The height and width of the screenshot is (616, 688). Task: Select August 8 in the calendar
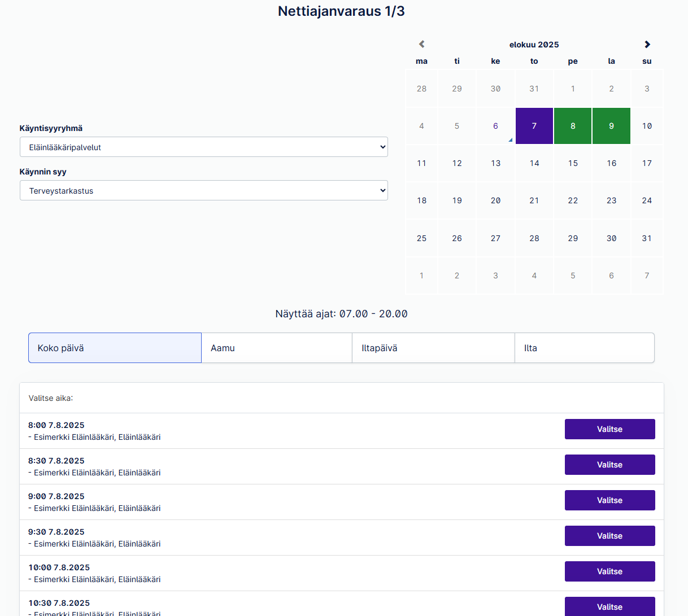(x=573, y=126)
